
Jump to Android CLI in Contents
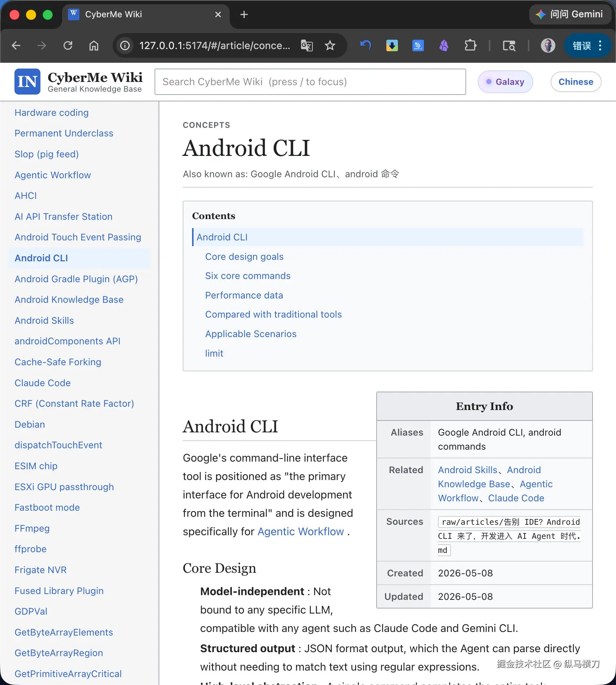click(x=388, y=237)
